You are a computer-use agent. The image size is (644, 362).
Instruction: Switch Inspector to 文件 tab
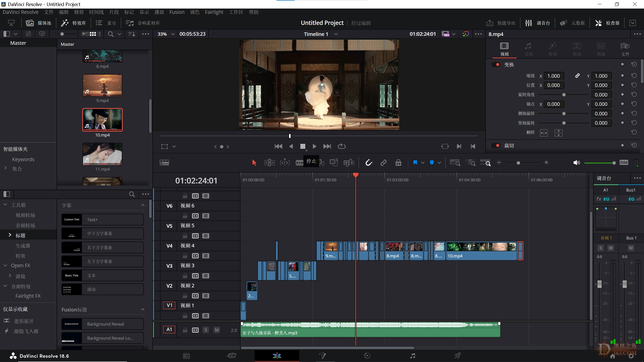[x=625, y=49]
